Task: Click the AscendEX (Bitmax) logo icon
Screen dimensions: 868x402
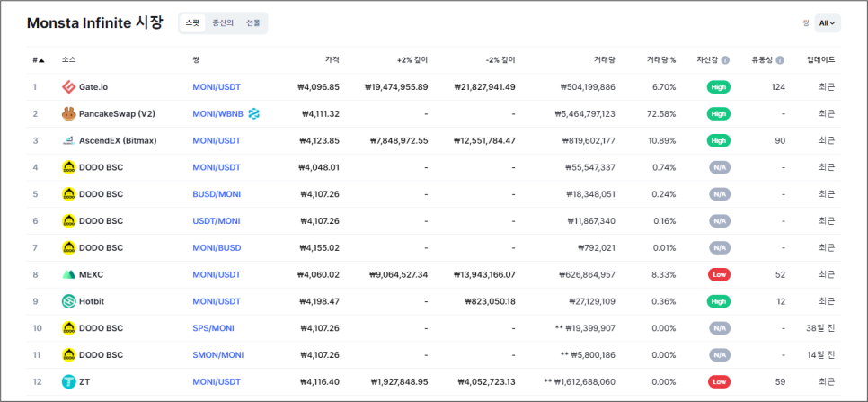Action: click(68, 141)
